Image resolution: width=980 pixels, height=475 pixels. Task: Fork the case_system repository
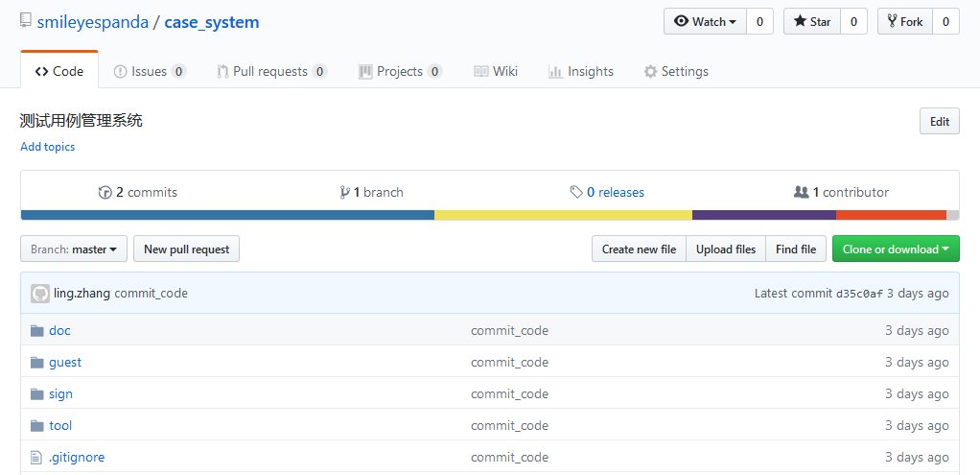click(x=905, y=21)
